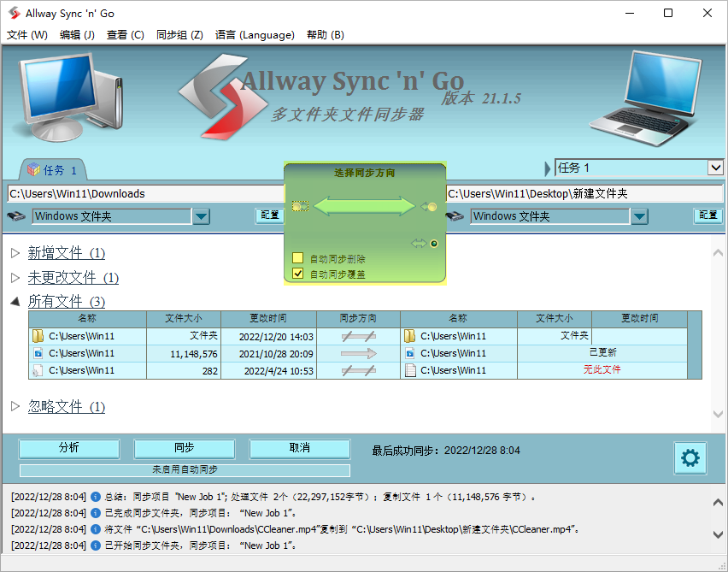Click the large green two-way sync arrow
This screenshot has width=728, height=572.
[x=365, y=206]
